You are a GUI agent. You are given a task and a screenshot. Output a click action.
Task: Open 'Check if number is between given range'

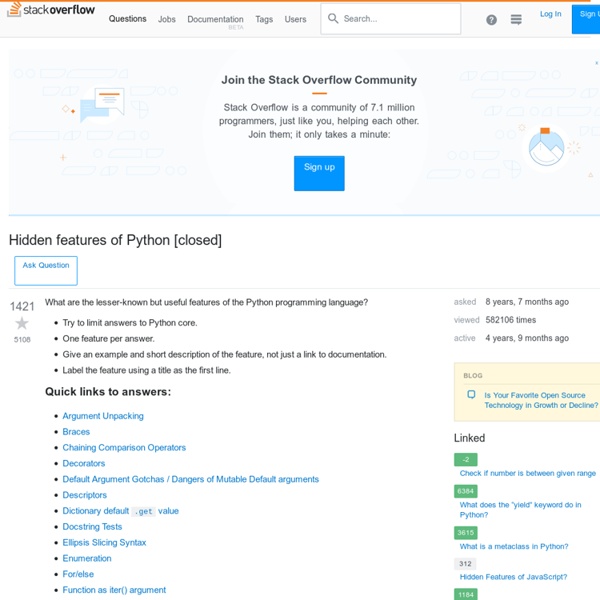(x=528, y=473)
